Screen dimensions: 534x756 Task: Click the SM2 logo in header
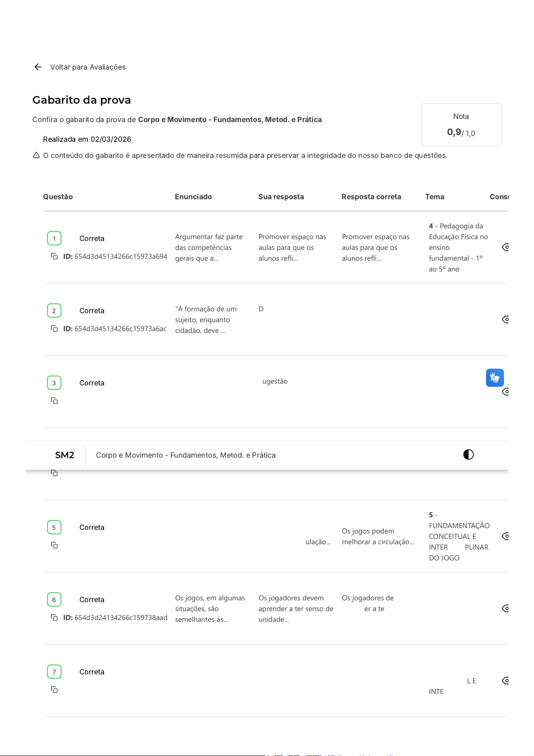(x=65, y=455)
